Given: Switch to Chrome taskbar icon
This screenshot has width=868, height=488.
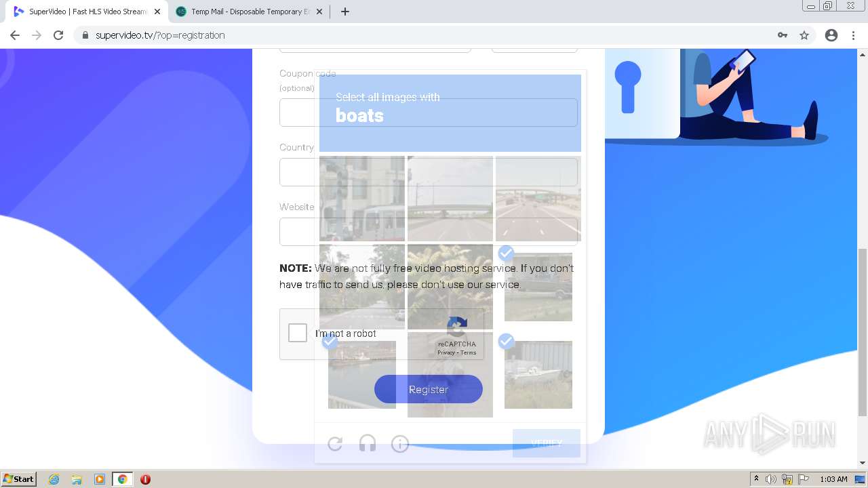Looking at the screenshot, I should 123,479.
